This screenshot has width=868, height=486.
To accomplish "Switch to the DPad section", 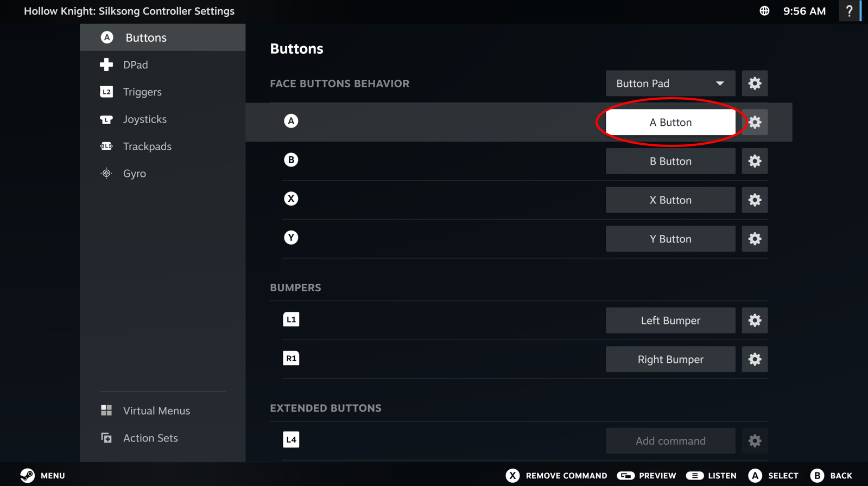I will 163,65.
